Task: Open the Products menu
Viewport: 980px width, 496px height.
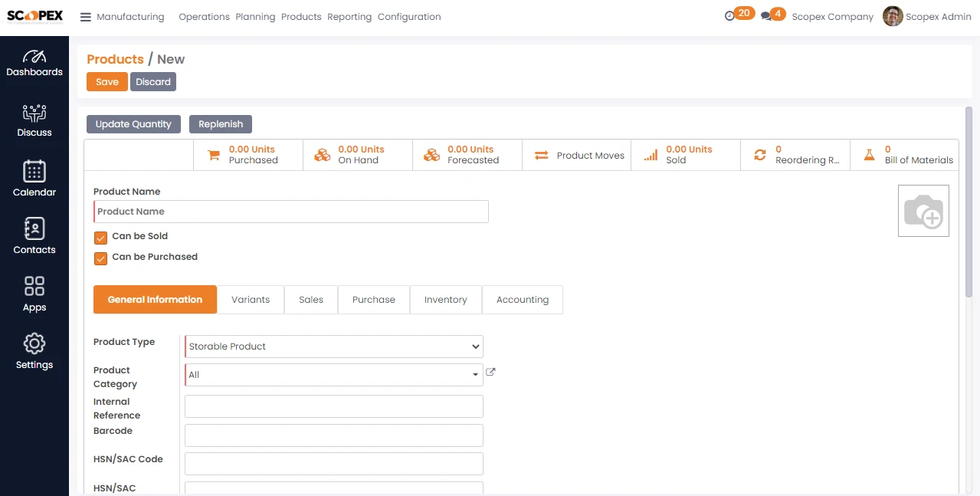Action: coord(301,17)
